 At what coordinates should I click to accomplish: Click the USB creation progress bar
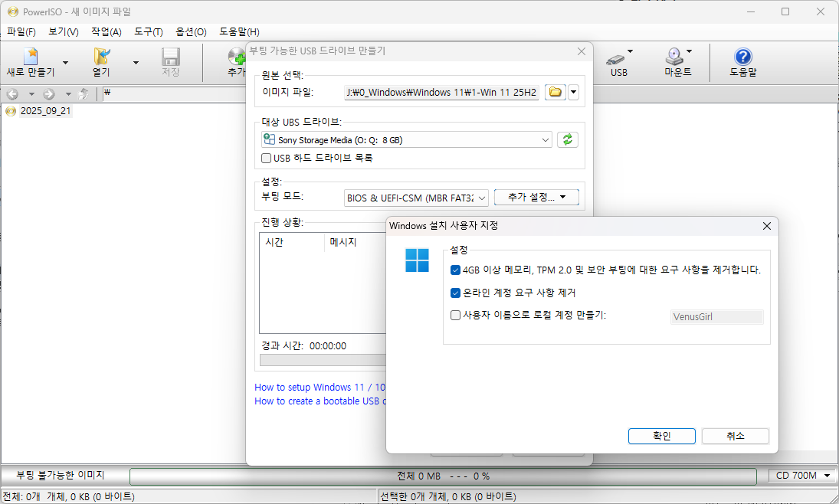pyautogui.click(x=323, y=360)
